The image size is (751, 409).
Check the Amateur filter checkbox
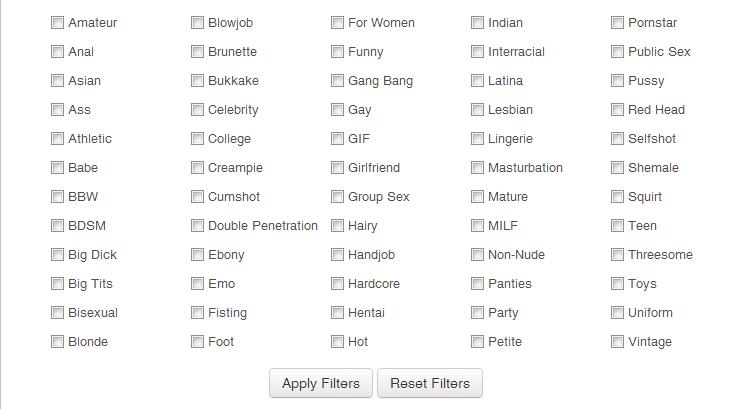(x=57, y=23)
